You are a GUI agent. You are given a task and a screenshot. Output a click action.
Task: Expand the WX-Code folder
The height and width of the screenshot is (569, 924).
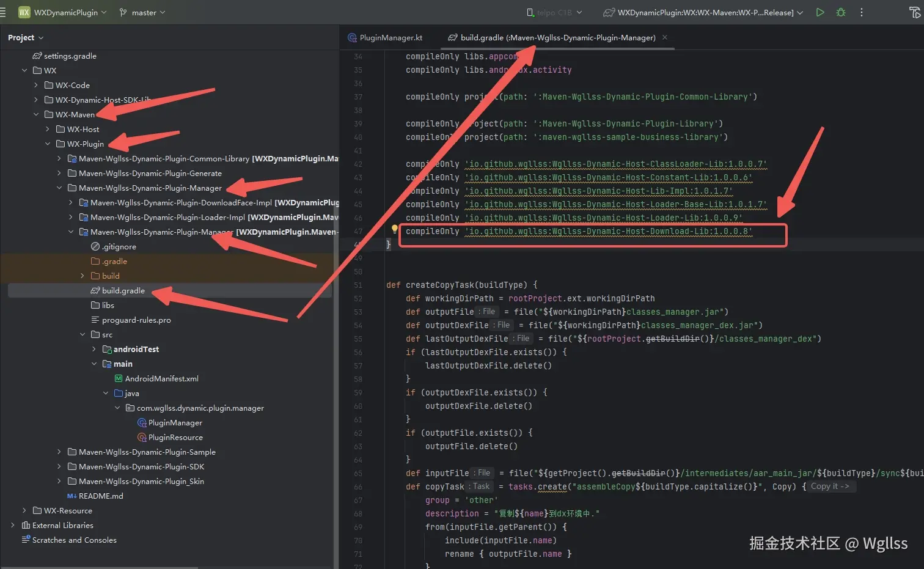(x=36, y=86)
